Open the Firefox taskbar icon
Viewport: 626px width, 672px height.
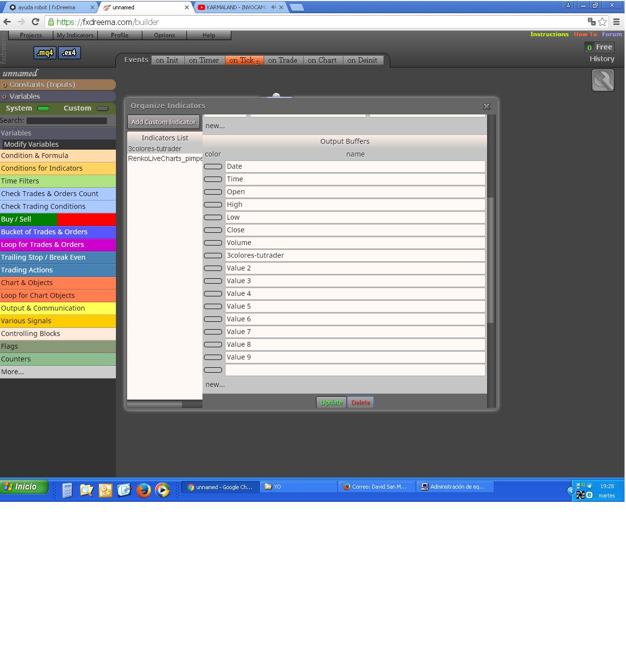(x=143, y=490)
